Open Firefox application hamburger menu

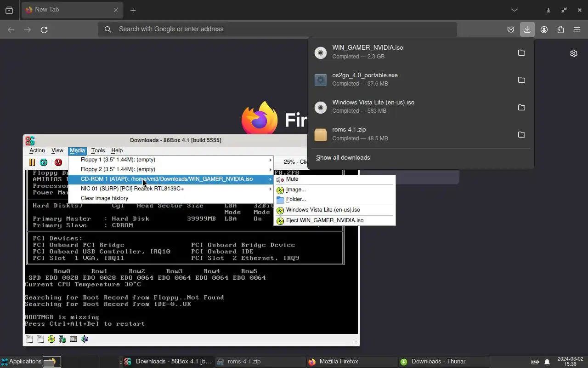pyautogui.click(x=577, y=29)
